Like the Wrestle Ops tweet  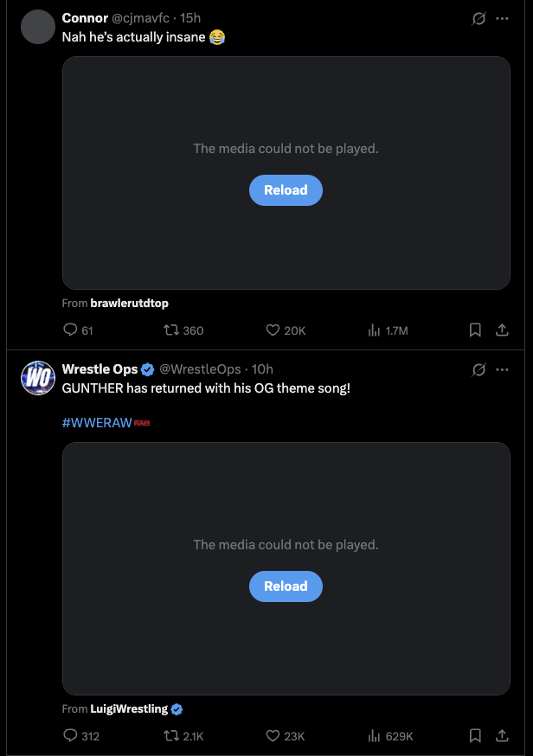pos(273,736)
